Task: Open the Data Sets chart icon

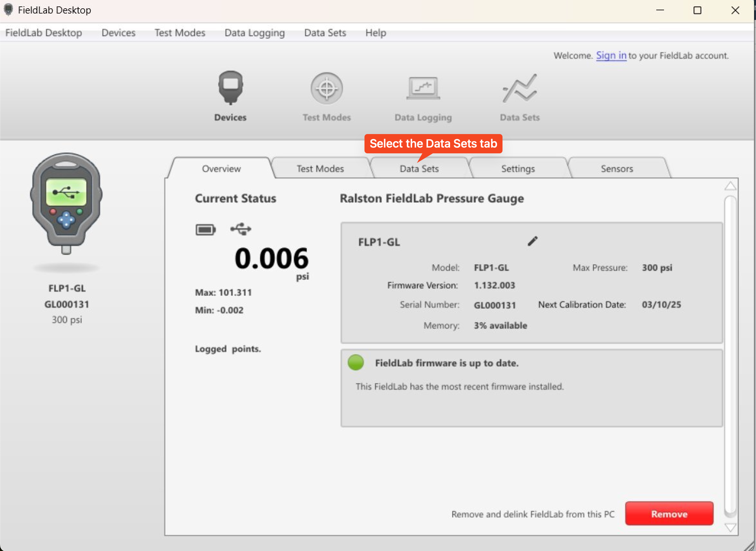Action: [520, 88]
